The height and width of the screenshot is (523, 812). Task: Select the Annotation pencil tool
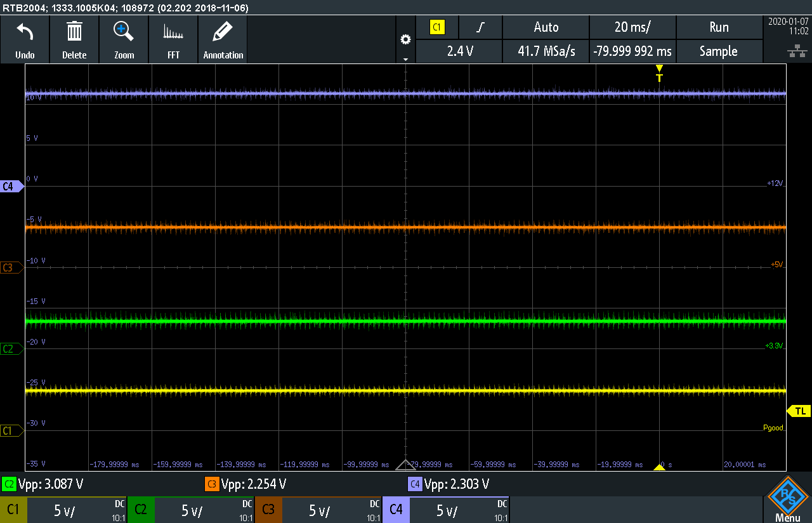pyautogui.click(x=223, y=40)
